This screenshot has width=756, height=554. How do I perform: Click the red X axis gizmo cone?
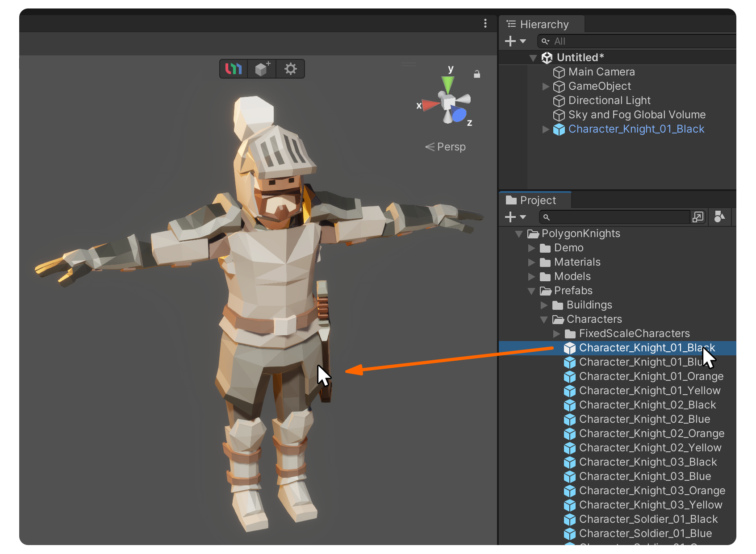click(431, 105)
